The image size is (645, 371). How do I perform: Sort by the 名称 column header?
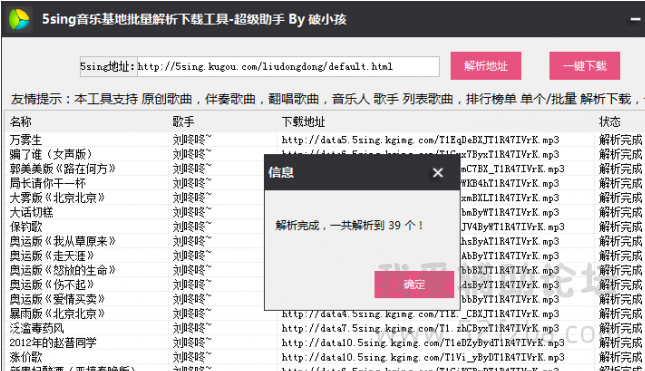tap(21, 122)
